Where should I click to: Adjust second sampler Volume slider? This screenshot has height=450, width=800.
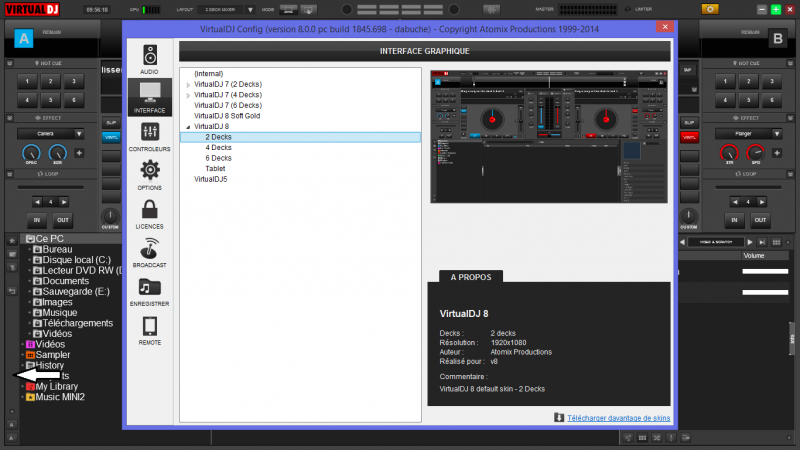pos(765,292)
